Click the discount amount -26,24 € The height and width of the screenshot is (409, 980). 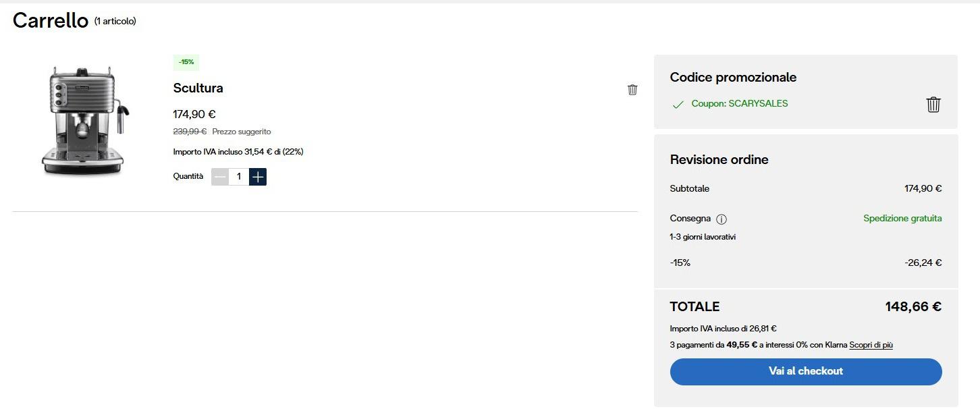coord(923,263)
